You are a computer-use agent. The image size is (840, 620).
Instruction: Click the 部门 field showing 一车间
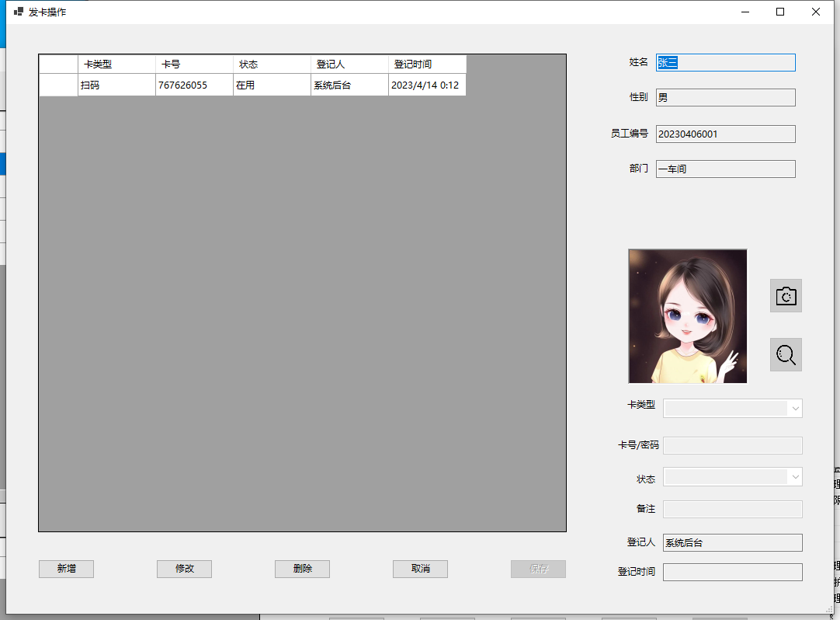(x=726, y=169)
